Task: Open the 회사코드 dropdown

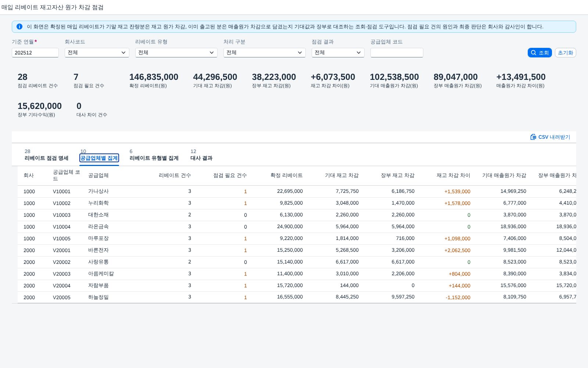Action: [x=97, y=53]
